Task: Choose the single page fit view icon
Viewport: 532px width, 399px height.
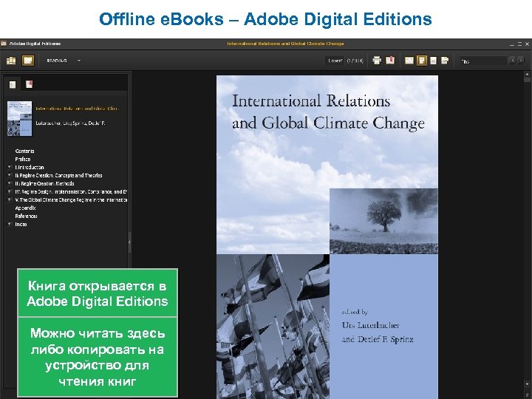Action: [422, 61]
